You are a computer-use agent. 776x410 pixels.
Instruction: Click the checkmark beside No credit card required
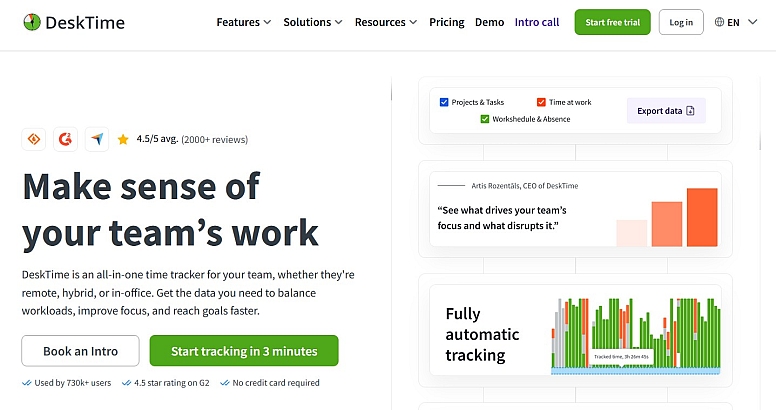pyautogui.click(x=225, y=383)
